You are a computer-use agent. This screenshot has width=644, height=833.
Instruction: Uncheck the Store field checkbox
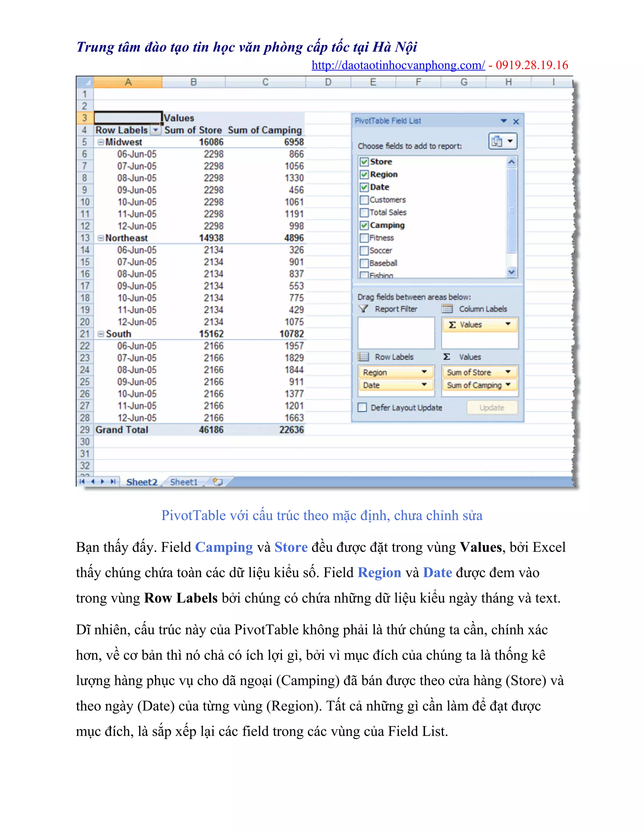[364, 162]
